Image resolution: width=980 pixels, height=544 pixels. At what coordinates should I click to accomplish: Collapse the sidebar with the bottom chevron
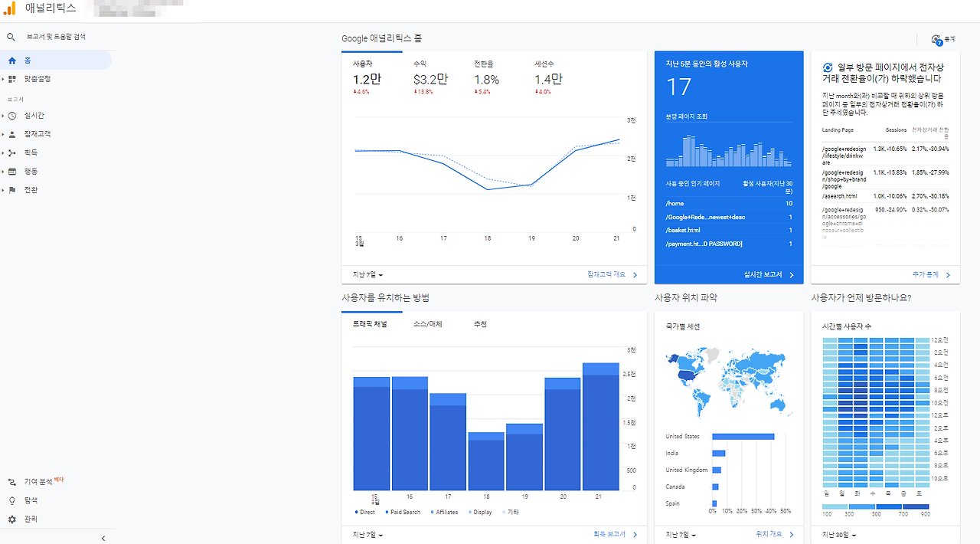pyautogui.click(x=103, y=539)
